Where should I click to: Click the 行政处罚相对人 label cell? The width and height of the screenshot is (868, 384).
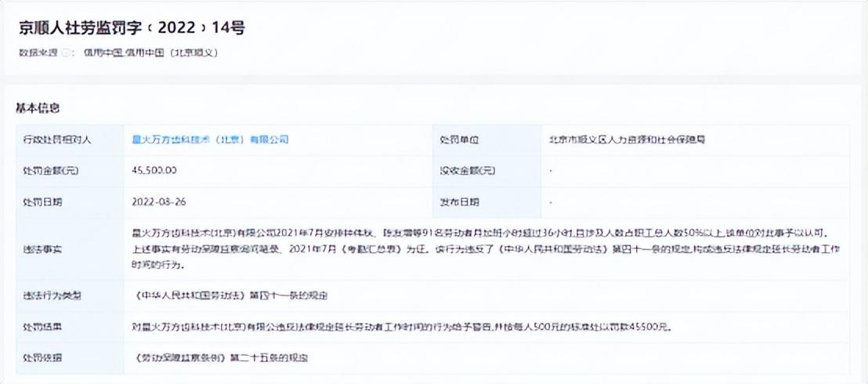point(71,140)
